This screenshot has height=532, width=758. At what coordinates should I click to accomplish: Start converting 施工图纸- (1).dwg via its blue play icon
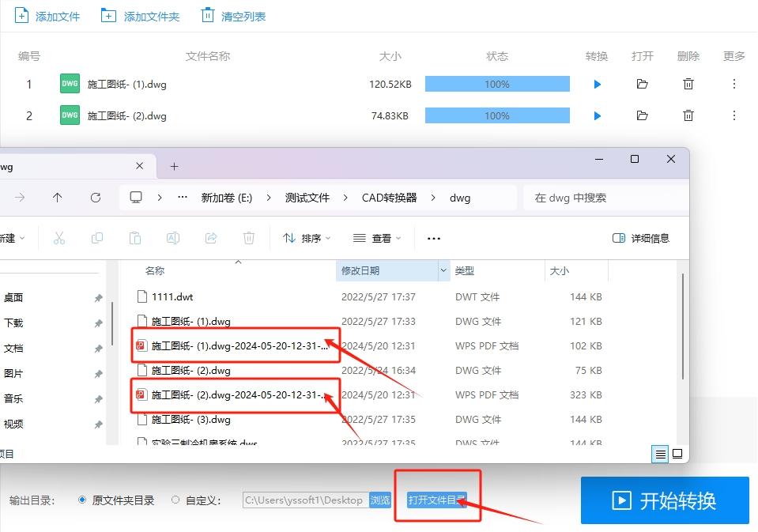pos(597,84)
